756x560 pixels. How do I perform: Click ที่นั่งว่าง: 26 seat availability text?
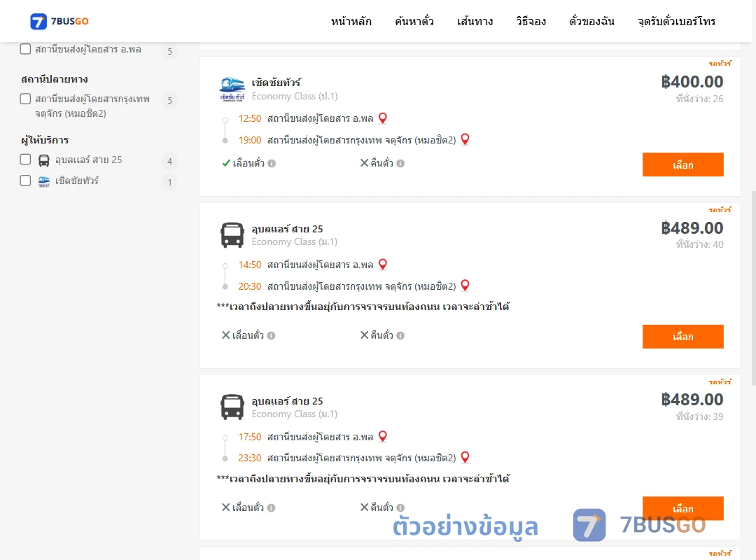pos(699,99)
